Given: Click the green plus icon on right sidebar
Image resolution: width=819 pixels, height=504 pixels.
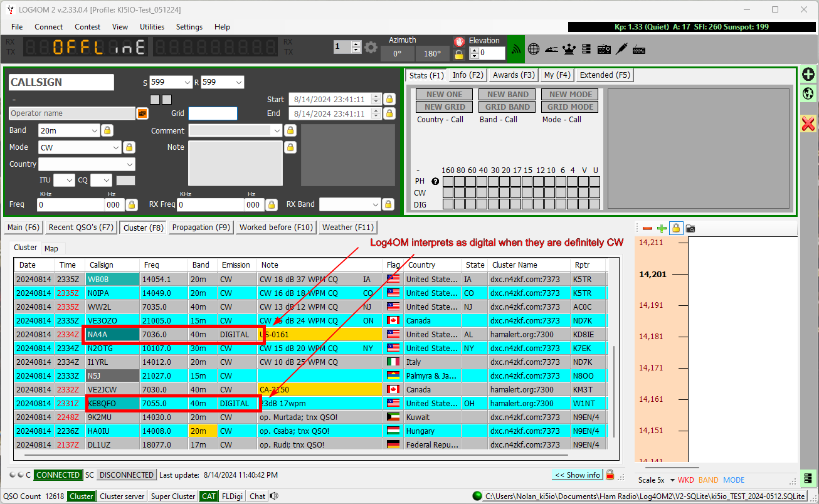Looking at the screenshot, I should tap(808, 74).
